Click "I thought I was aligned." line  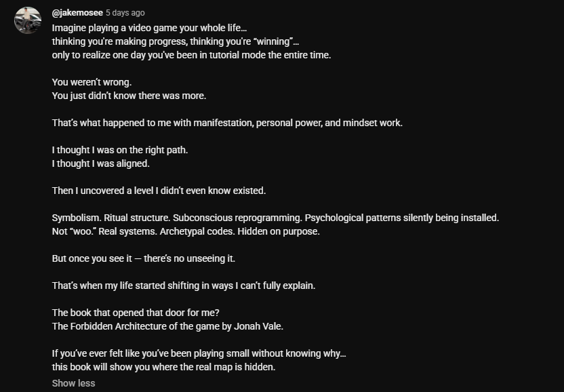click(101, 163)
